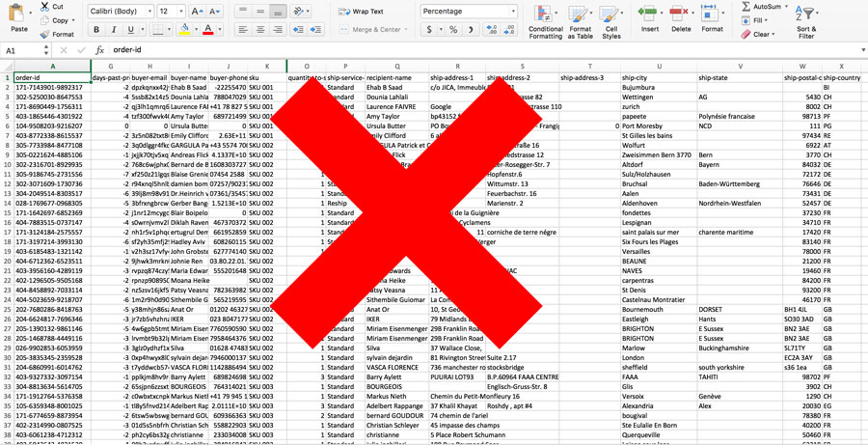Open the Calibri (Body) font dropdown
This screenshot has height=445, width=868.
[x=121, y=12]
